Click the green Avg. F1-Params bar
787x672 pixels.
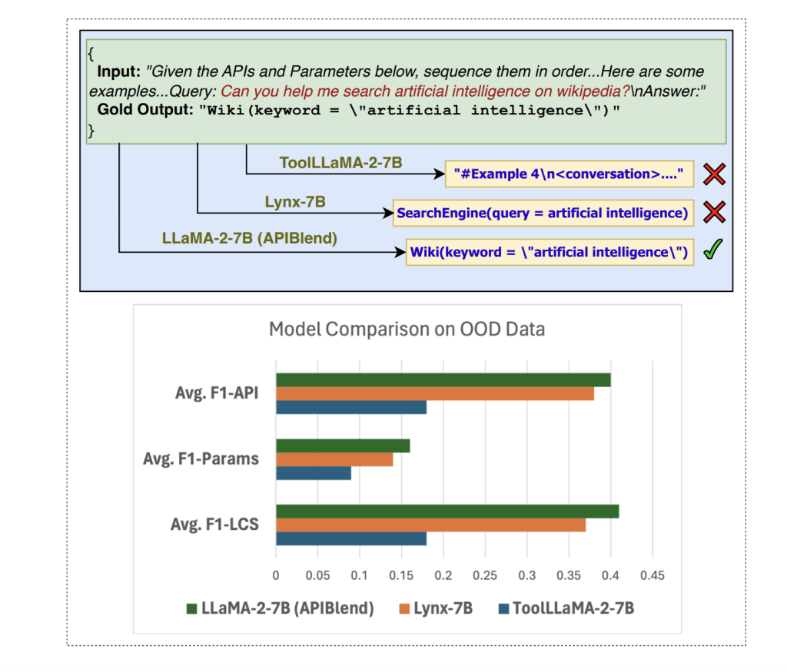point(343,446)
